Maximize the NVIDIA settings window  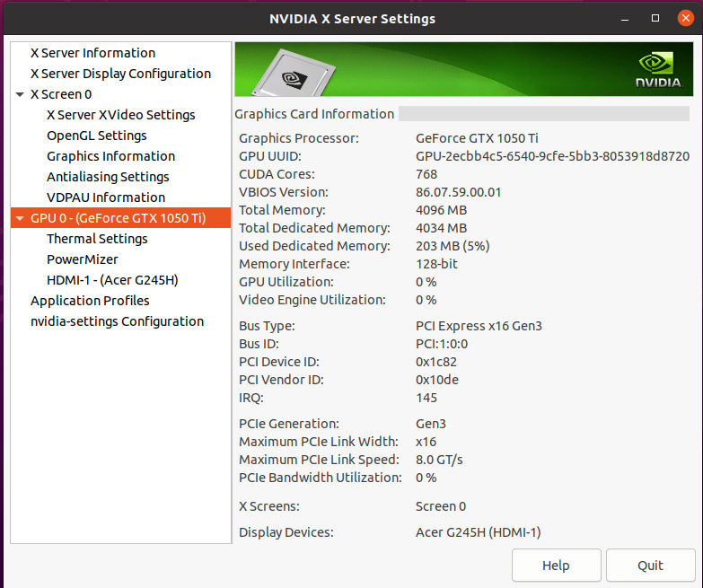655,18
